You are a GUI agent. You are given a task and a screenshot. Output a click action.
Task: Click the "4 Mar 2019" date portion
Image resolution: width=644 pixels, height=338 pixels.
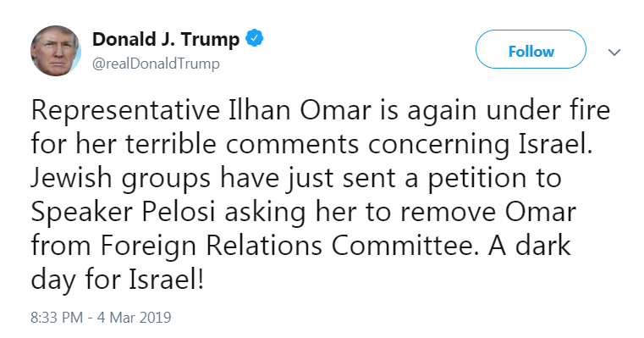coord(134,318)
